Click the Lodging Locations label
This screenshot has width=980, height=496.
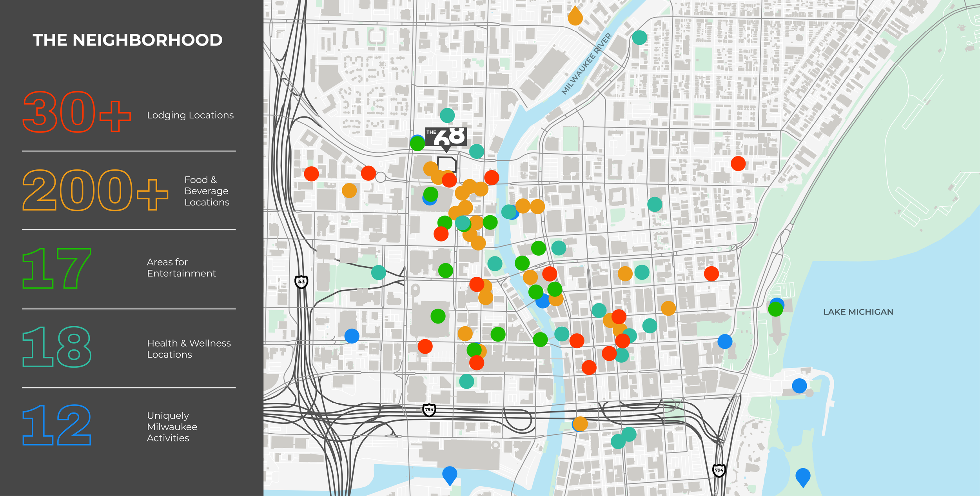pos(190,115)
